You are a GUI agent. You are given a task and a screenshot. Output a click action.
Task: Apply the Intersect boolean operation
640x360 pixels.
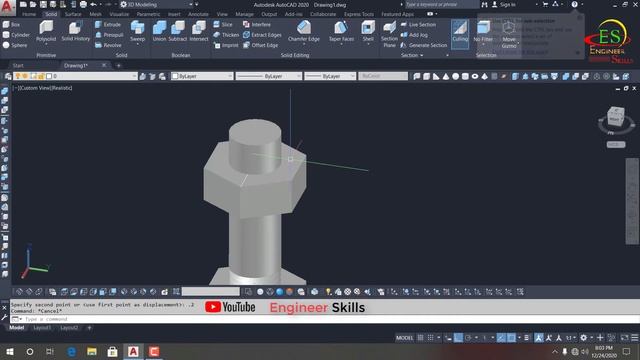(x=199, y=31)
